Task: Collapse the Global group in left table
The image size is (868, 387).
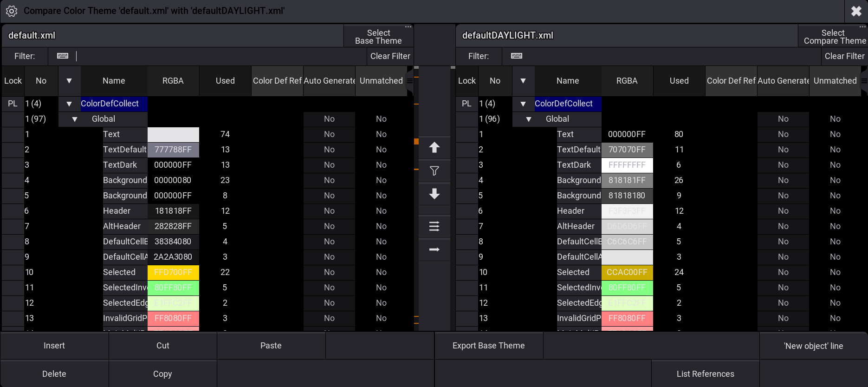Action: (x=75, y=119)
